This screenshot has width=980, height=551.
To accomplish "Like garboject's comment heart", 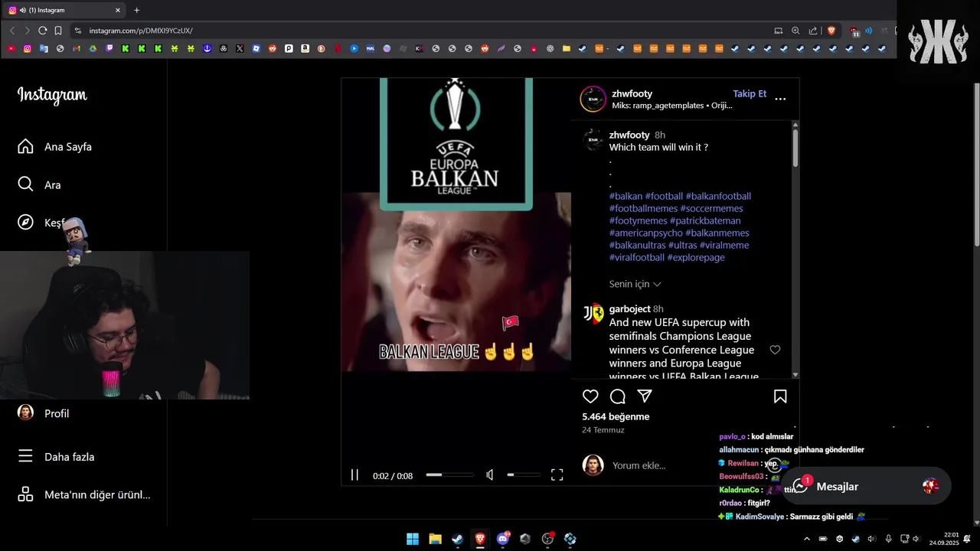I will click(775, 350).
